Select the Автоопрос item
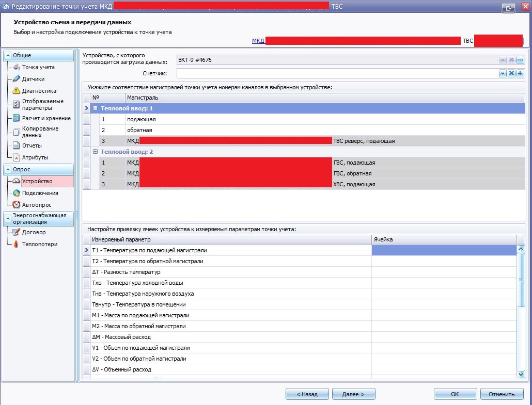 [37, 205]
